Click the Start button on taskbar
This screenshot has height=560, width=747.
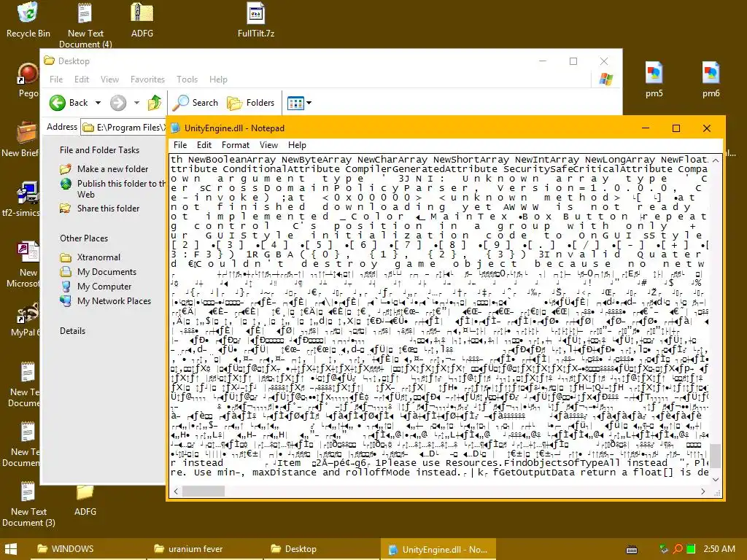10,549
